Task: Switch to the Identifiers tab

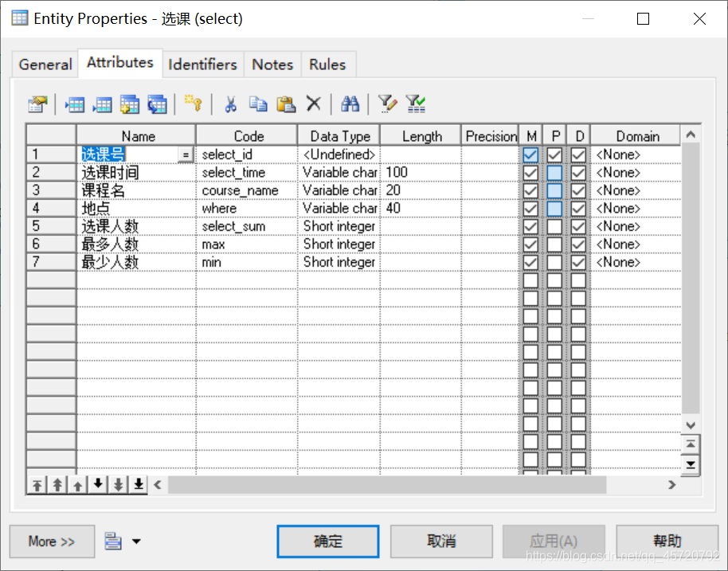Action: (202, 64)
